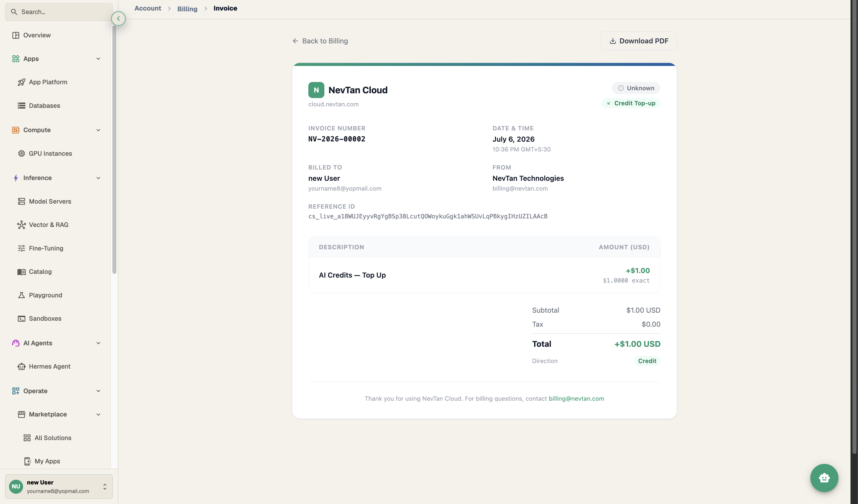
Task: Click the Operate section icon
Action: [16, 391]
